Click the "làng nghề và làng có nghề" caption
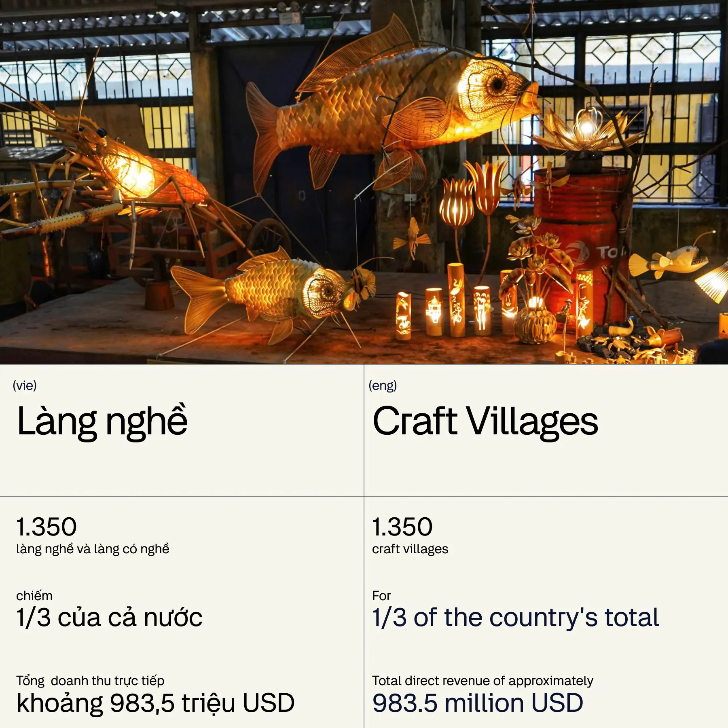This screenshot has width=728, height=728. 93,549
